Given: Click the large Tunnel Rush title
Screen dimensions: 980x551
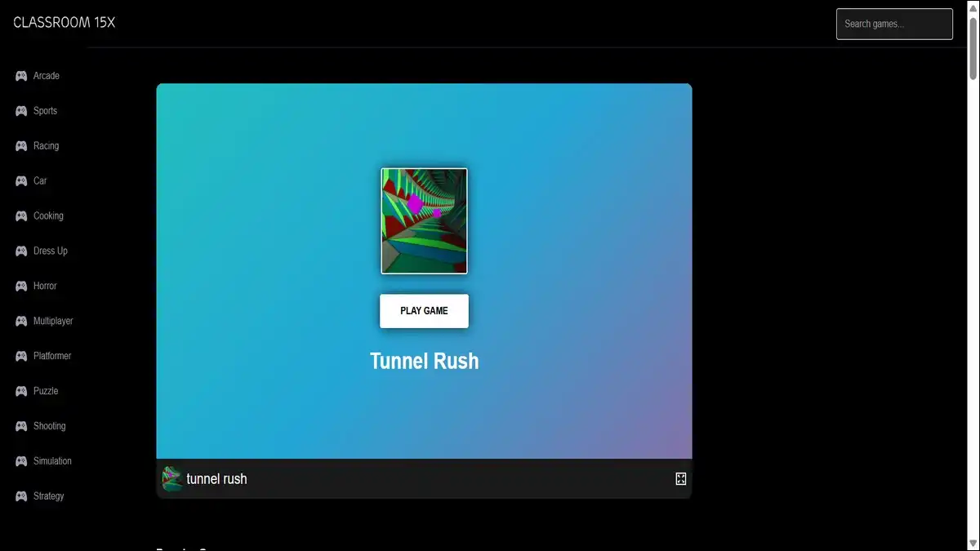Looking at the screenshot, I should [x=425, y=361].
